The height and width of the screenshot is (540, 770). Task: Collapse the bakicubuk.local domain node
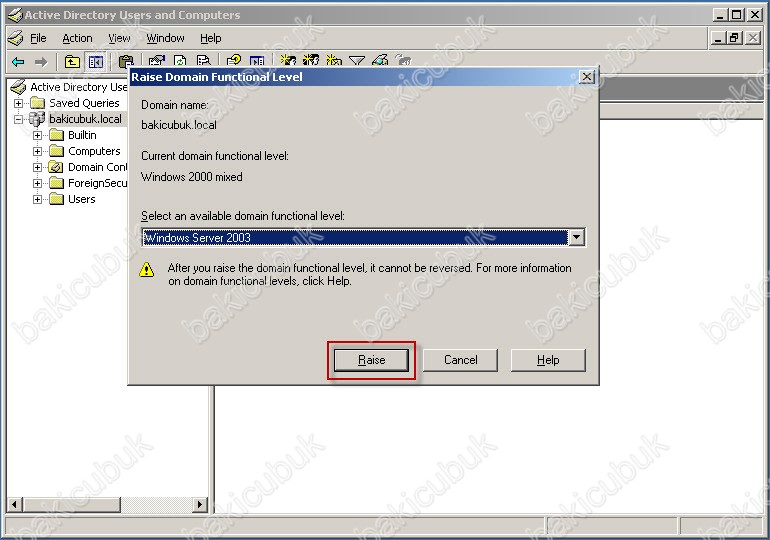pyautogui.click(x=18, y=119)
